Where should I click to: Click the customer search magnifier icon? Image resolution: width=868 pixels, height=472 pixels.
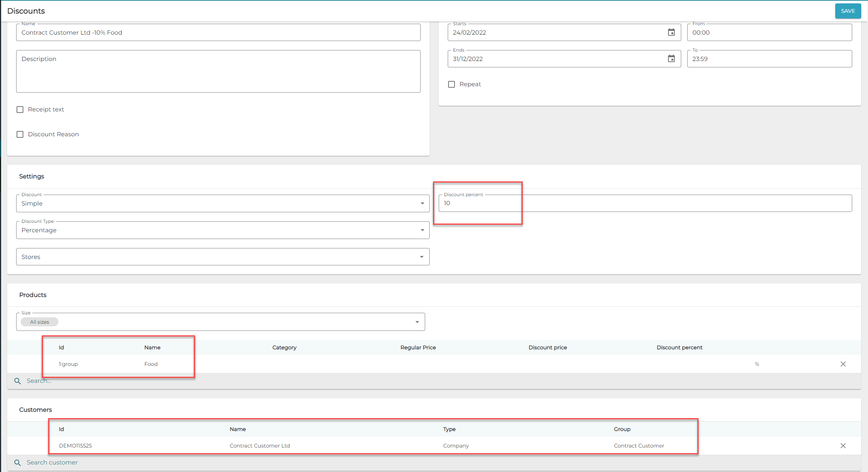pos(17,463)
